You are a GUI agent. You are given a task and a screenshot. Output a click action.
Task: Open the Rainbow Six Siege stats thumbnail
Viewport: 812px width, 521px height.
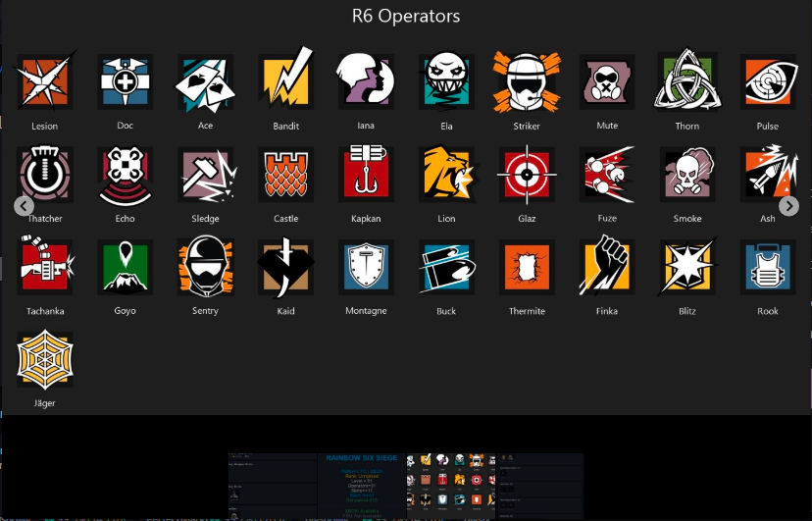tap(362, 487)
